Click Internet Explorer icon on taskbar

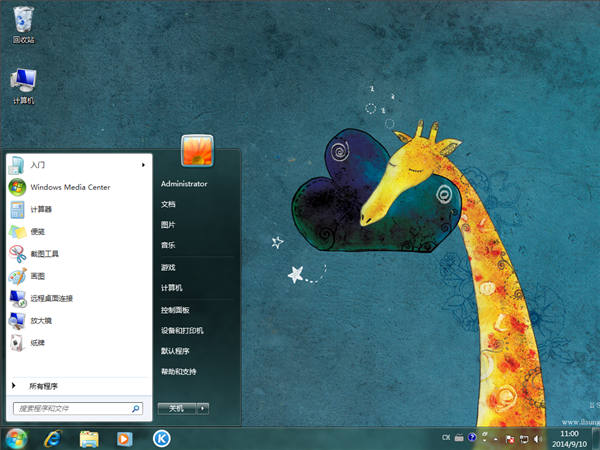[x=52, y=438]
